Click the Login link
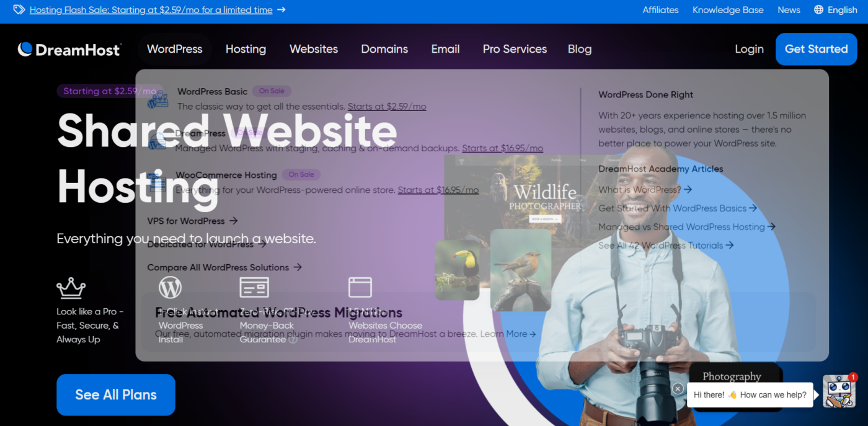 749,49
